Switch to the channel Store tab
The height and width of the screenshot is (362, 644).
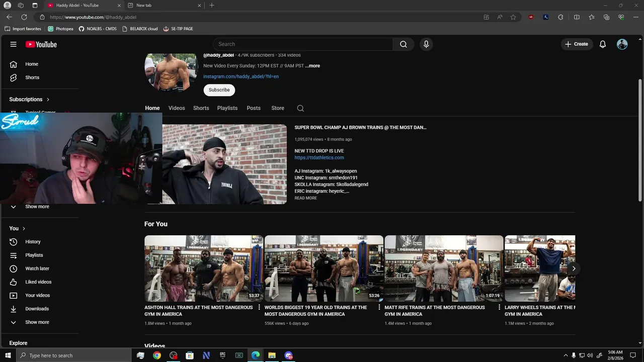click(x=278, y=108)
